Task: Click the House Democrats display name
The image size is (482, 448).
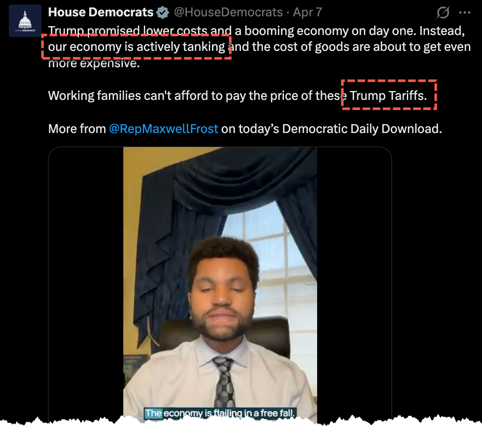Action: coord(101,12)
